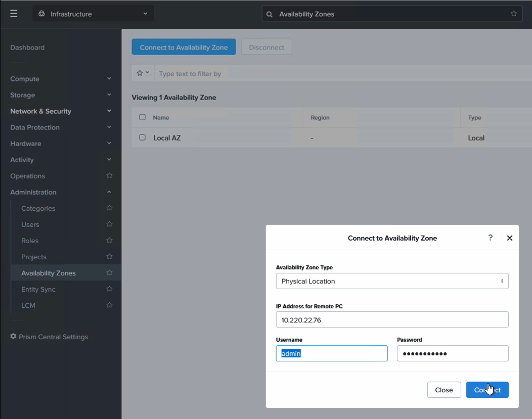The height and width of the screenshot is (419, 532).
Task: Open the Operations menu item
Action: point(27,176)
